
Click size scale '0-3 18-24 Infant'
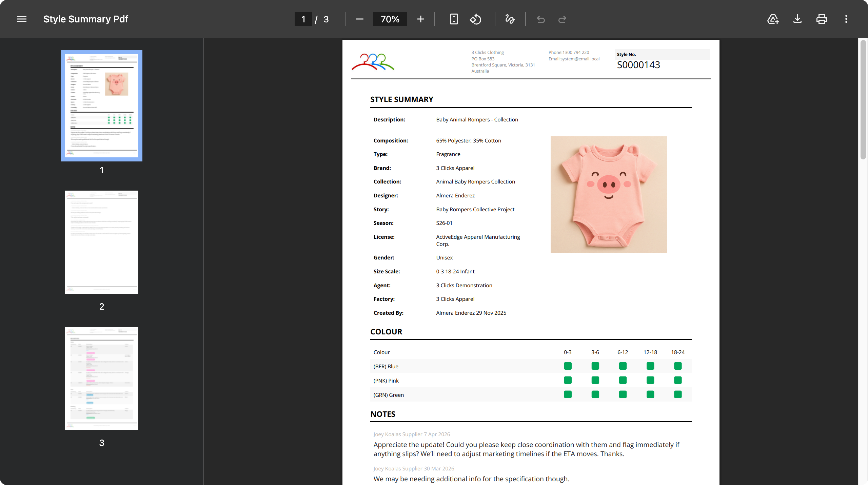click(455, 271)
